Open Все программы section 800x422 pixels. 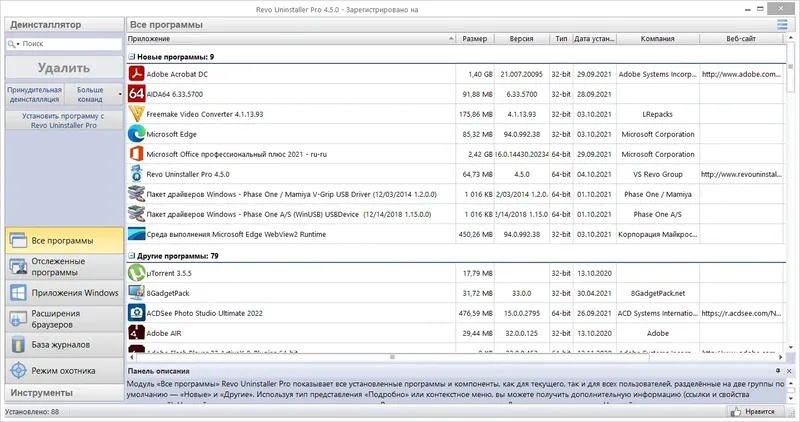(x=64, y=240)
